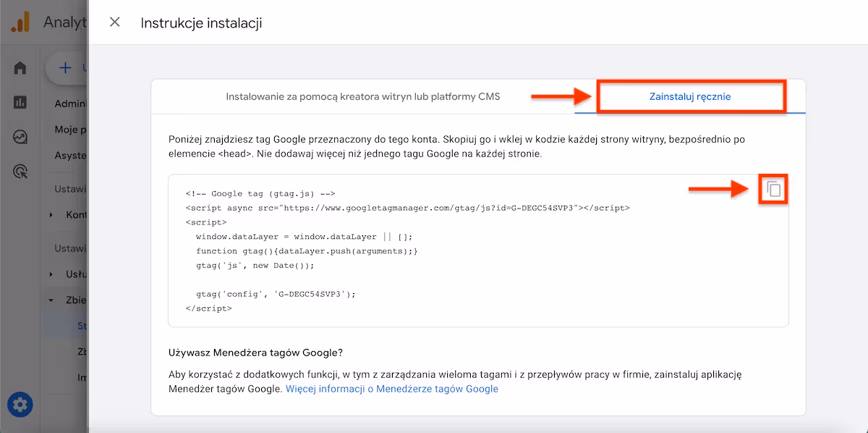Click the Google Analytics logo
Viewport: 868px width, 433px height.
coord(20,22)
